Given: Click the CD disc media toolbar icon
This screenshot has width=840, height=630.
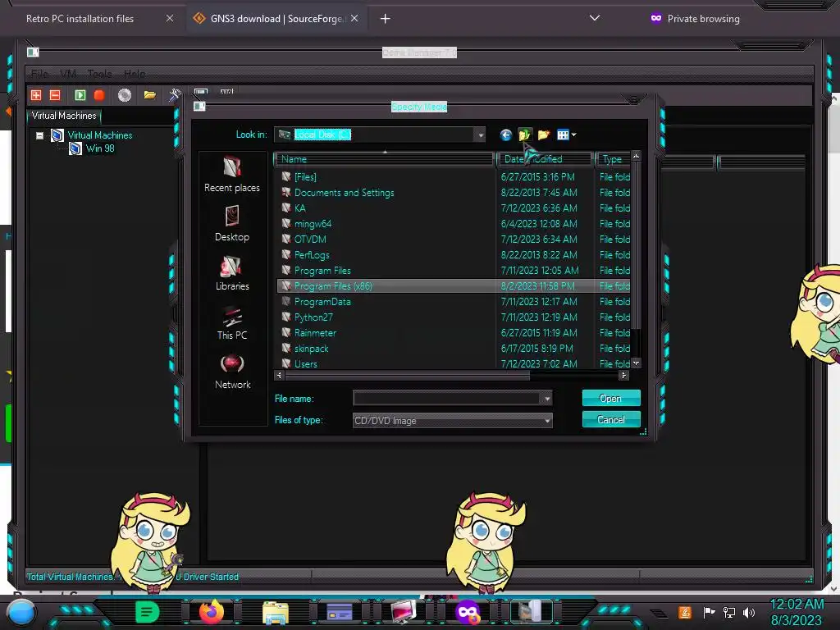Looking at the screenshot, I should tap(125, 95).
